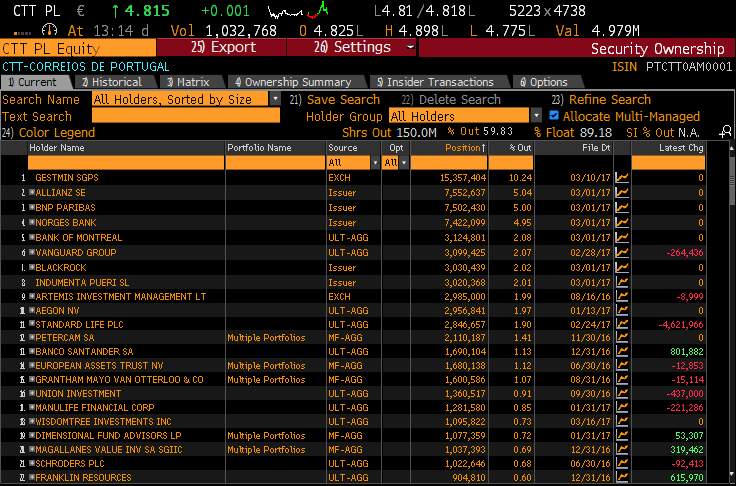
Task: Click the scrollbar down arrow
Action: 732,475
